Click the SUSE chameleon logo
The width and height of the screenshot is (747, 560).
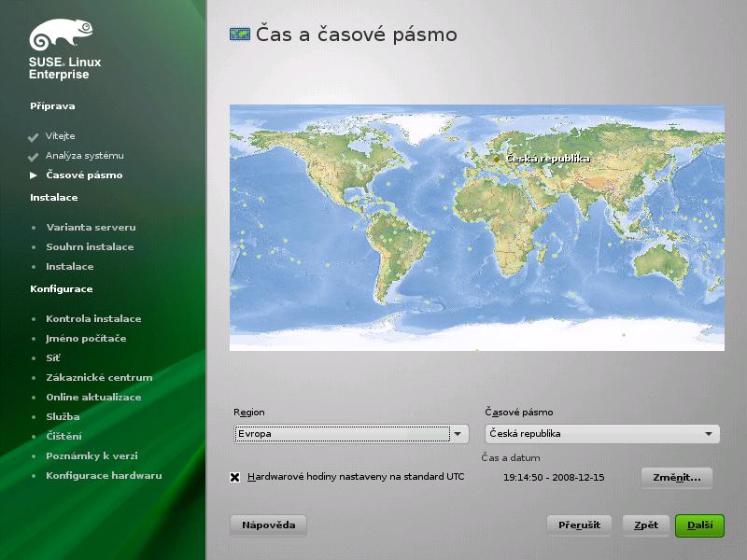(x=61, y=35)
